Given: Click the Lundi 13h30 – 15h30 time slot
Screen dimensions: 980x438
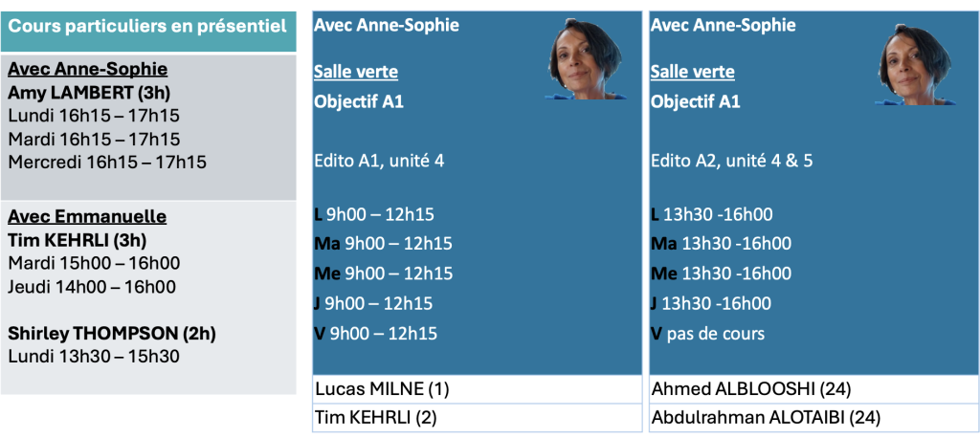Looking at the screenshot, I should pos(92,357).
